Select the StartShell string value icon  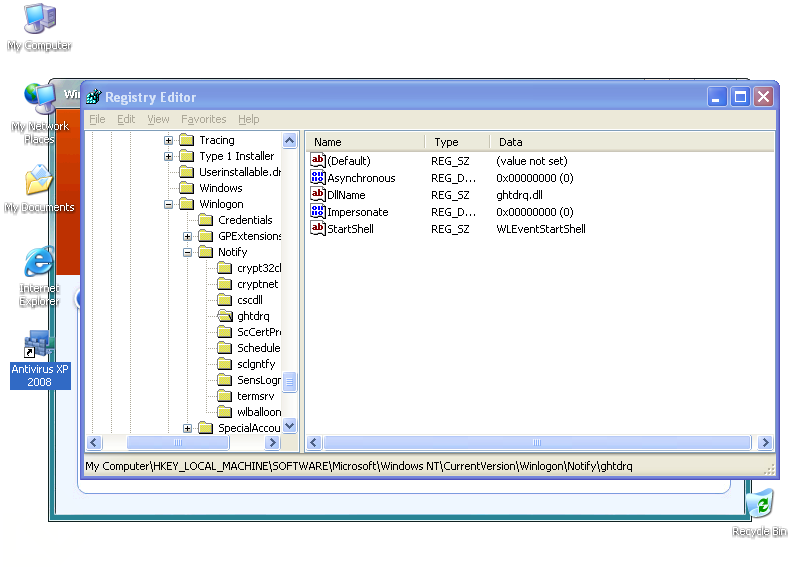pos(317,229)
